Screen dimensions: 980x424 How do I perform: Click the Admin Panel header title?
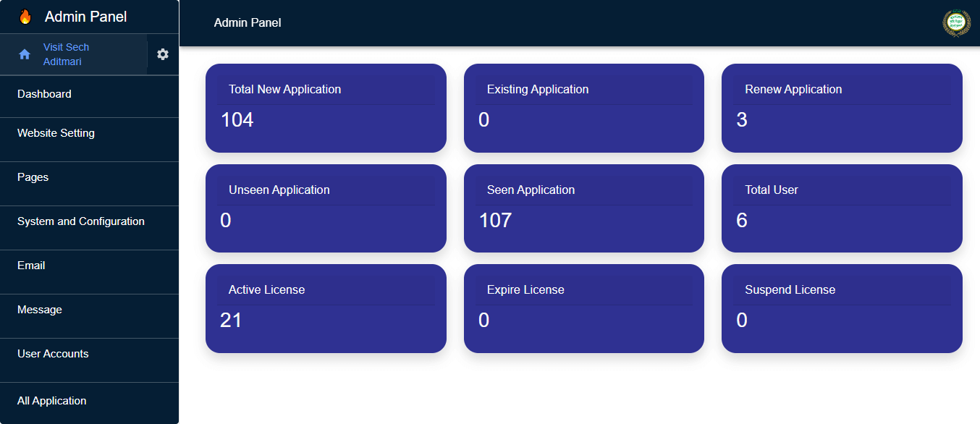(x=248, y=23)
